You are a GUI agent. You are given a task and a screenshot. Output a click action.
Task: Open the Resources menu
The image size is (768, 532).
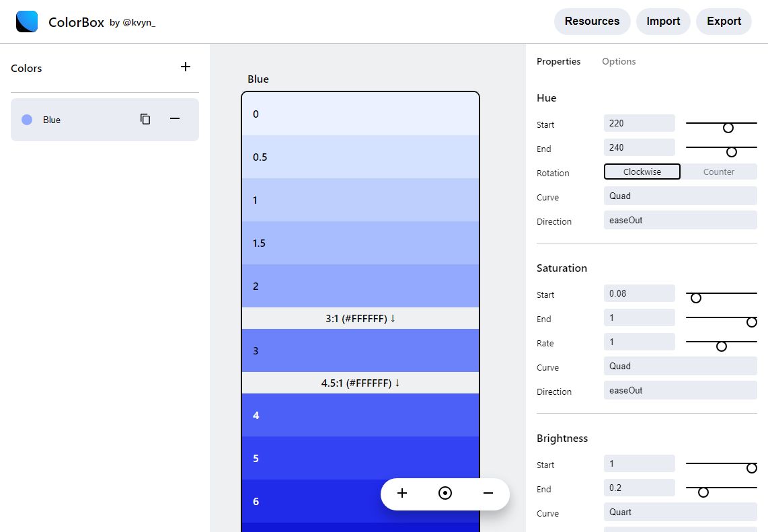[592, 21]
